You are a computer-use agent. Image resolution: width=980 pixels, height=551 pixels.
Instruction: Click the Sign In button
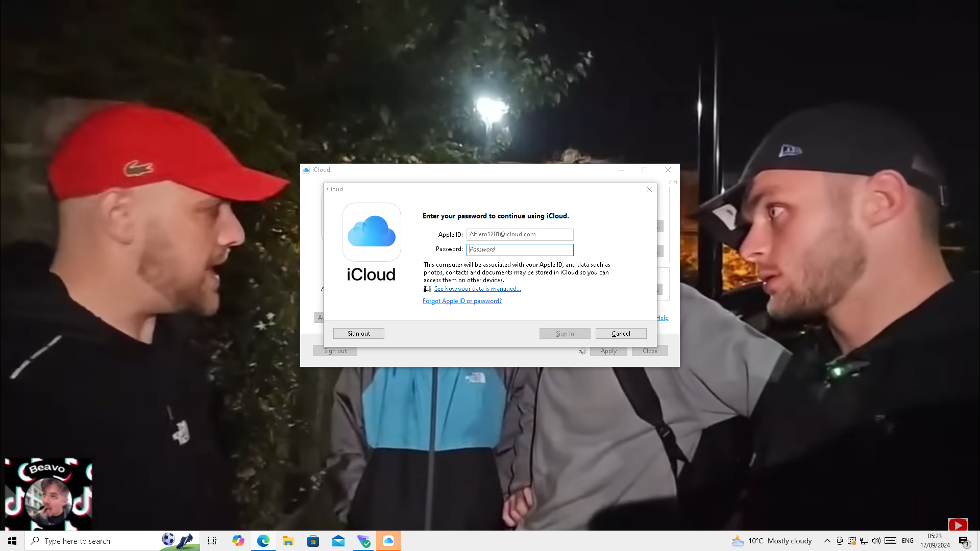point(565,334)
